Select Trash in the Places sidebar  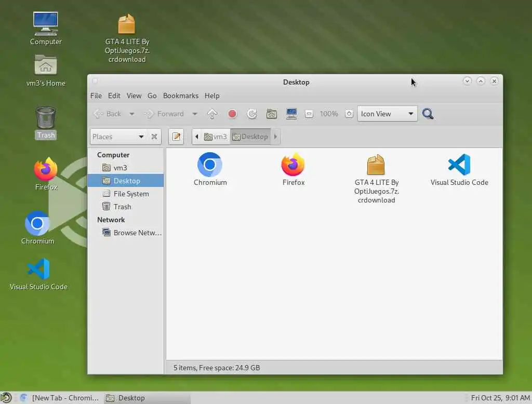click(126, 207)
